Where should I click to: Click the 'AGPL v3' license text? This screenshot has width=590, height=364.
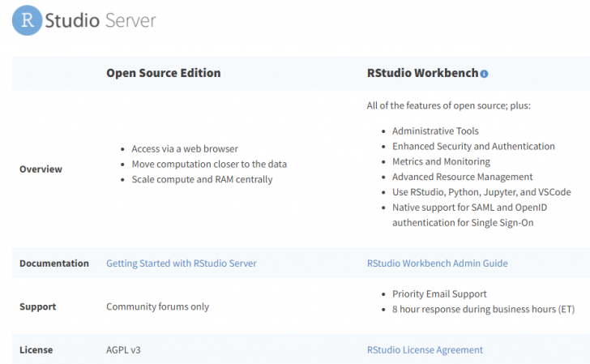(123, 349)
